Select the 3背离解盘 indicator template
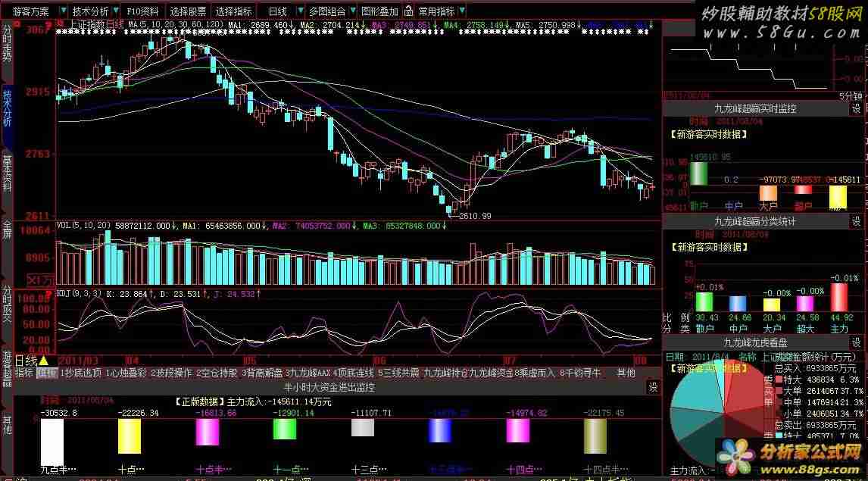868x481 pixels. (262, 373)
